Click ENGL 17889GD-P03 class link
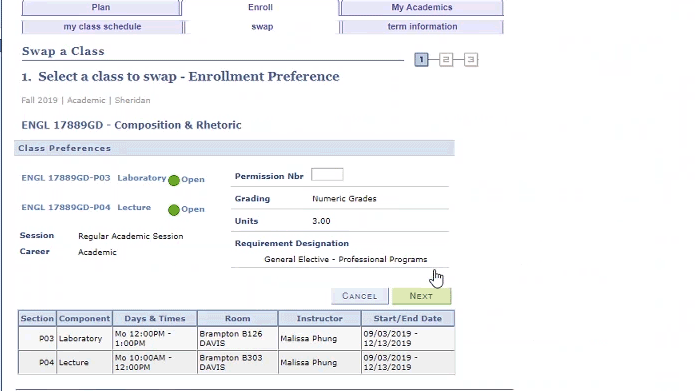This screenshot has width=695, height=391. pos(66,178)
